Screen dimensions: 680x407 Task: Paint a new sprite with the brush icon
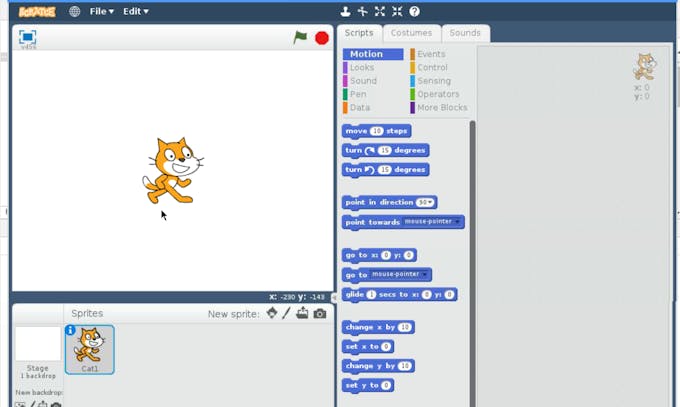pyautogui.click(x=286, y=313)
